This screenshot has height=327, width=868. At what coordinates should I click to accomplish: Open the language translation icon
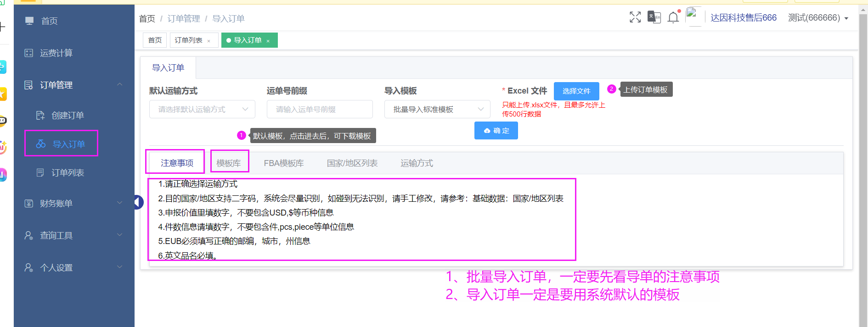tap(654, 17)
